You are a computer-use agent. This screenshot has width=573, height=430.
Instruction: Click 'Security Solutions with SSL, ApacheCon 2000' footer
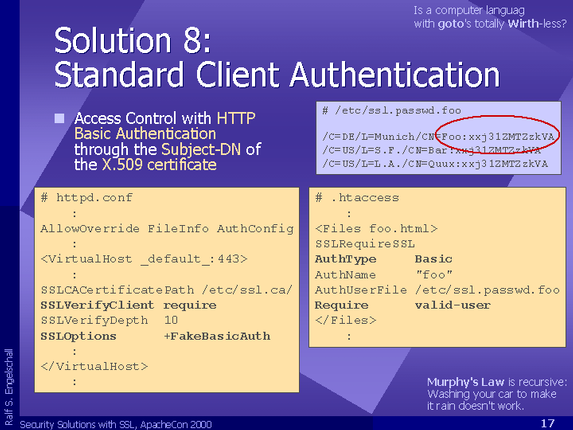pyautogui.click(x=115, y=425)
